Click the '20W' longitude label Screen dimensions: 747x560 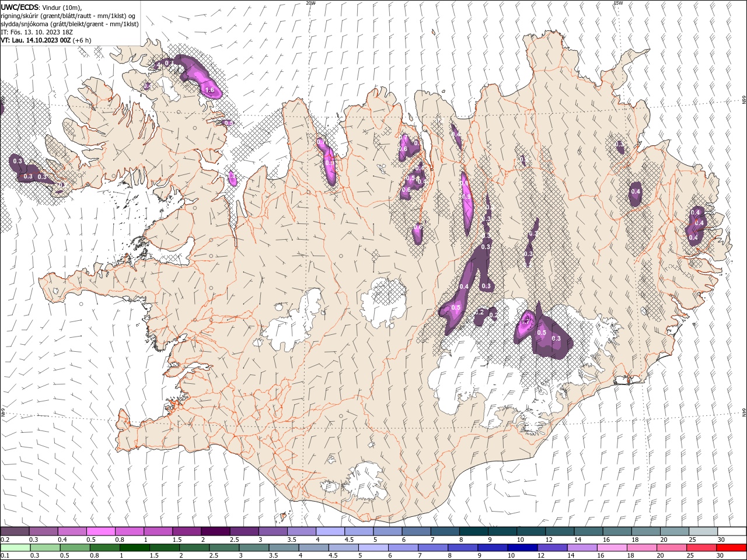tap(311, 3)
